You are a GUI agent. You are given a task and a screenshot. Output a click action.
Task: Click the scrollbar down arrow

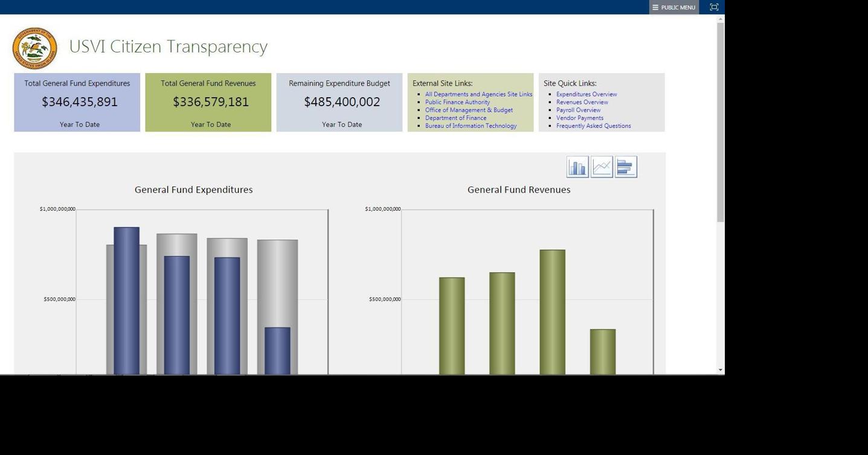[720, 369]
